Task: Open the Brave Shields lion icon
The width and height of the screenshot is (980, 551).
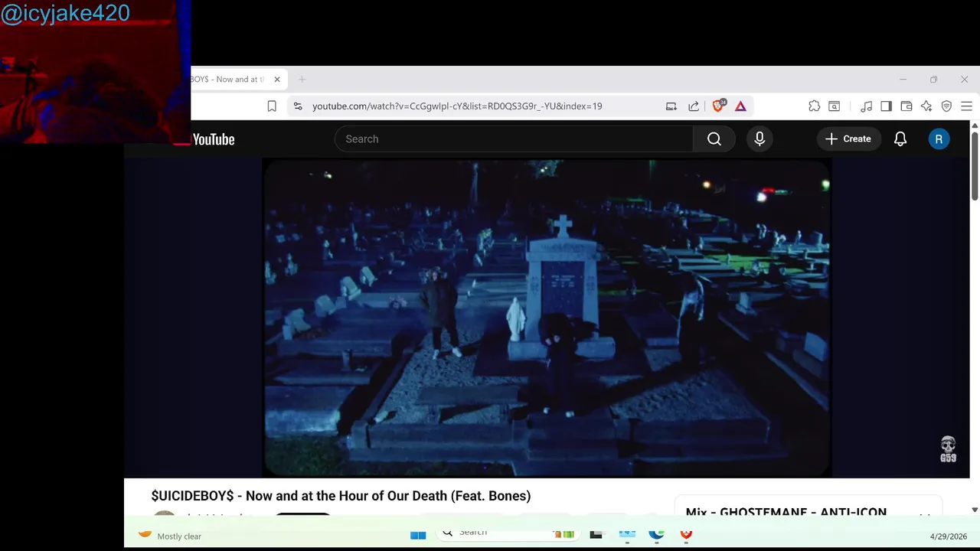Action: (x=718, y=106)
